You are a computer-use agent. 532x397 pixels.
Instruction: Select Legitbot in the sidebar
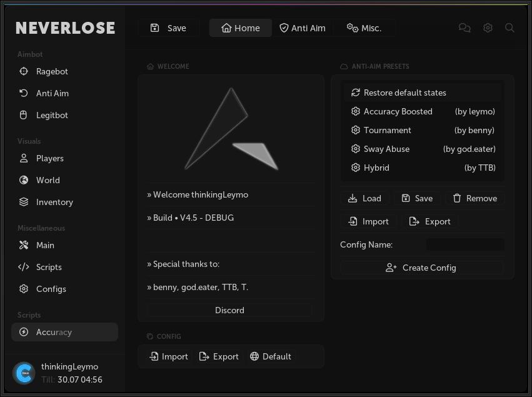[51, 115]
